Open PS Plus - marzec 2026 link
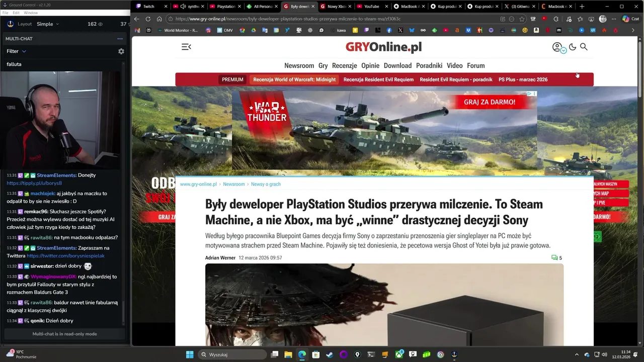Image resolution: width=644 pixels, height=362 pixels. [523, 79]
